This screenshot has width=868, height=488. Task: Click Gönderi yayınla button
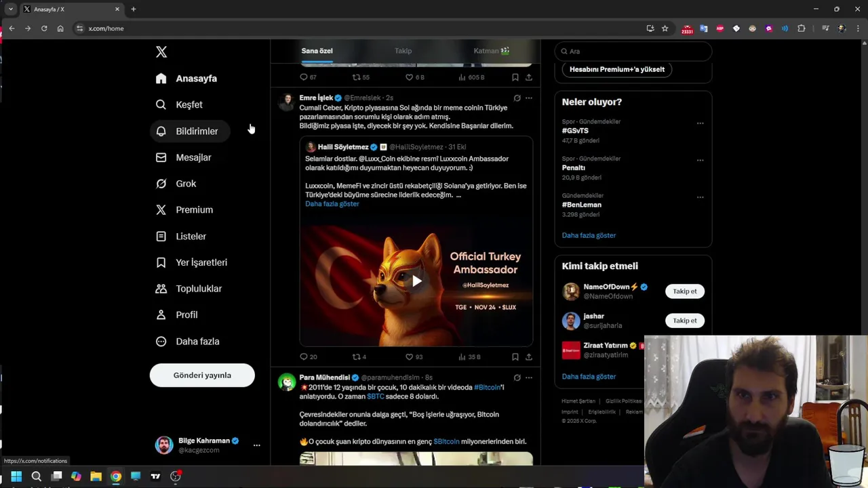point(202,375)
